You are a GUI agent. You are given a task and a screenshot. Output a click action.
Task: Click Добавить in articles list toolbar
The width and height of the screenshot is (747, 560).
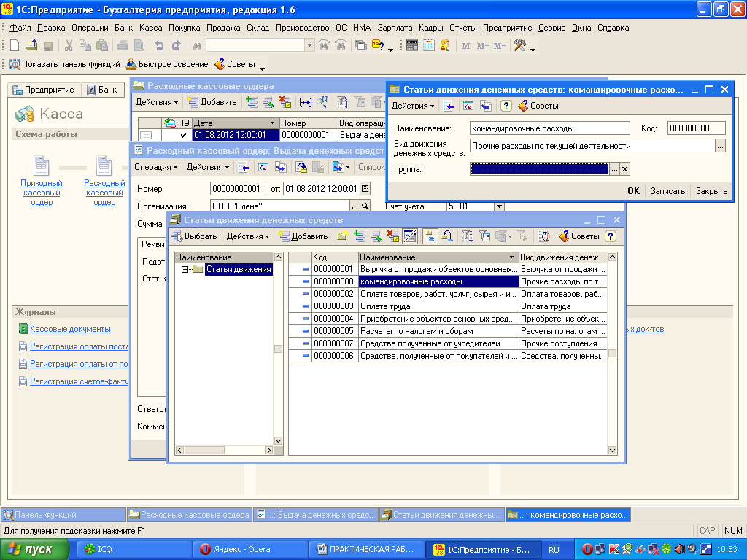click(x=303, y=236)
